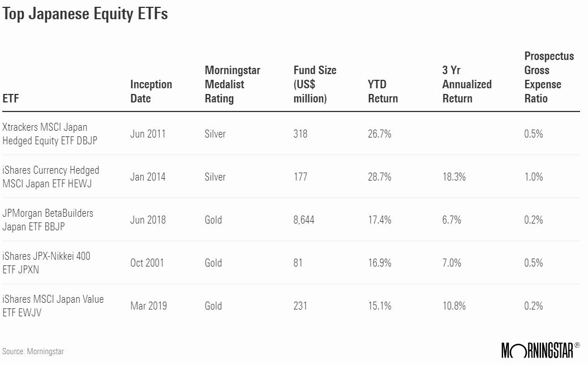Viewport: 588px width, 365px height.
Task: Click the "Top Japanese Equity ETFs" title
Action: click(85, 14)
